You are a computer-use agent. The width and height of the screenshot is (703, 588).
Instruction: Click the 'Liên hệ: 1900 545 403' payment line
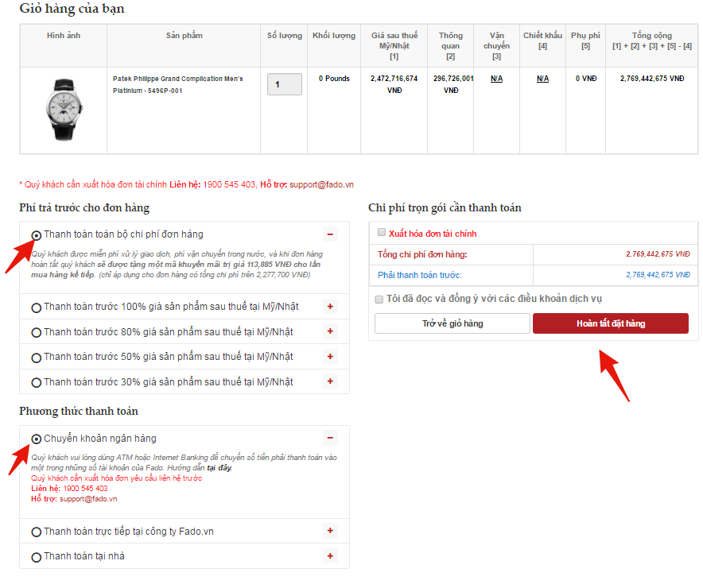click(x=69, y=489)
